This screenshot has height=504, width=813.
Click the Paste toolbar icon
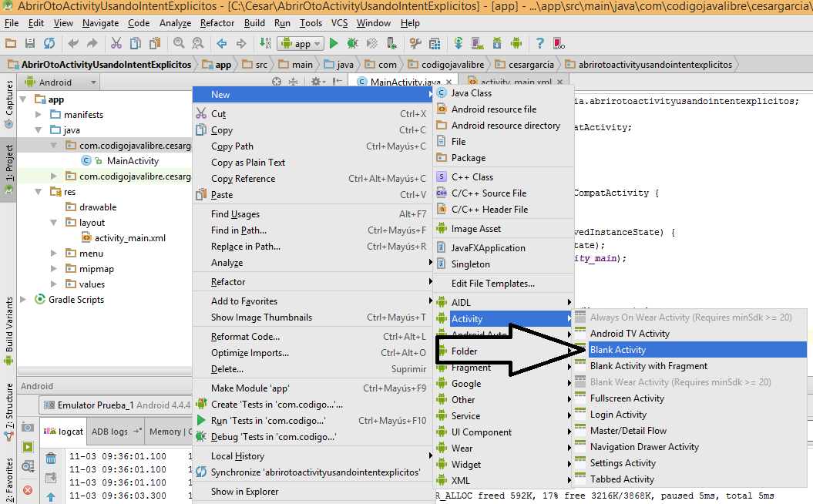pos(155,44)
